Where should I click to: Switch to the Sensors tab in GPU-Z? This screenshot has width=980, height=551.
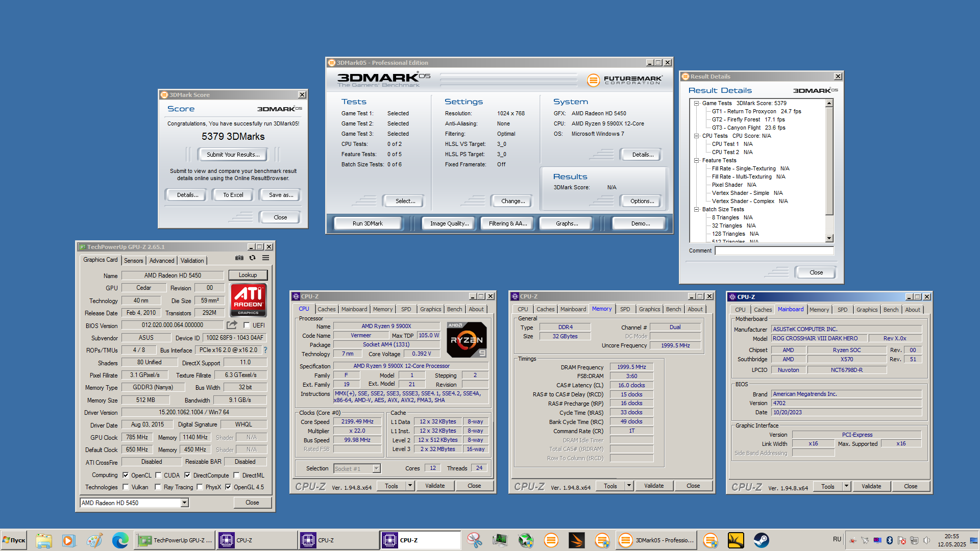click(134, 261)
